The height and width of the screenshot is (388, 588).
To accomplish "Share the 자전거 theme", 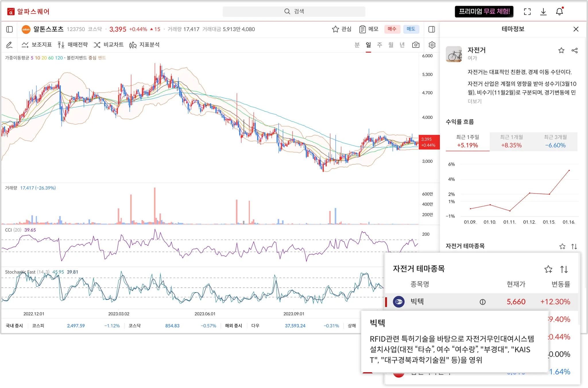I will [575, 51].
